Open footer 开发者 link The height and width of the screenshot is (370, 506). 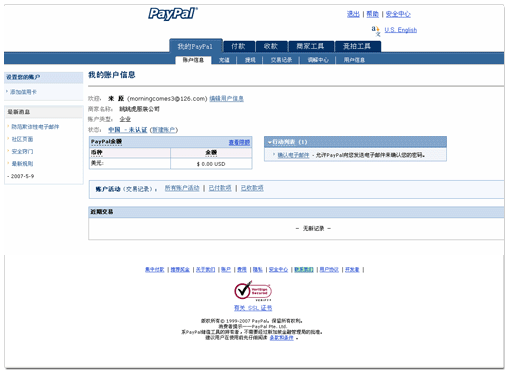[x=352, y=269]
